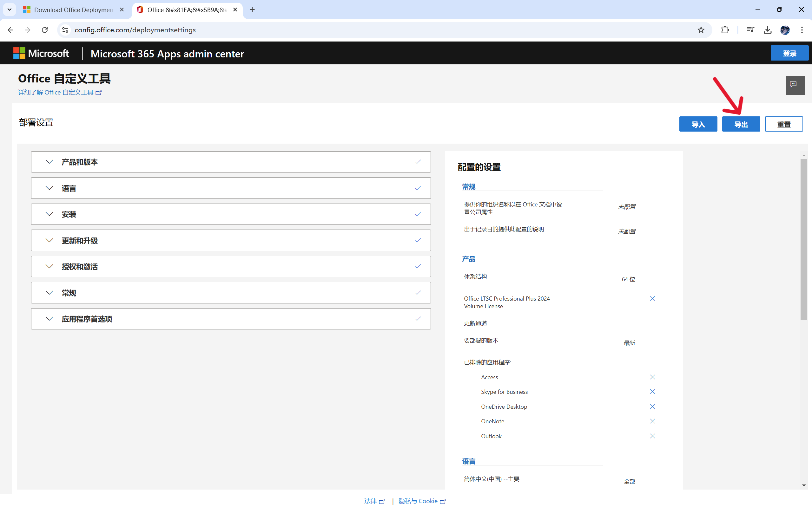The image size is (812, 507).
Task: Click the browser back arrow
Action: pos(10,30)
